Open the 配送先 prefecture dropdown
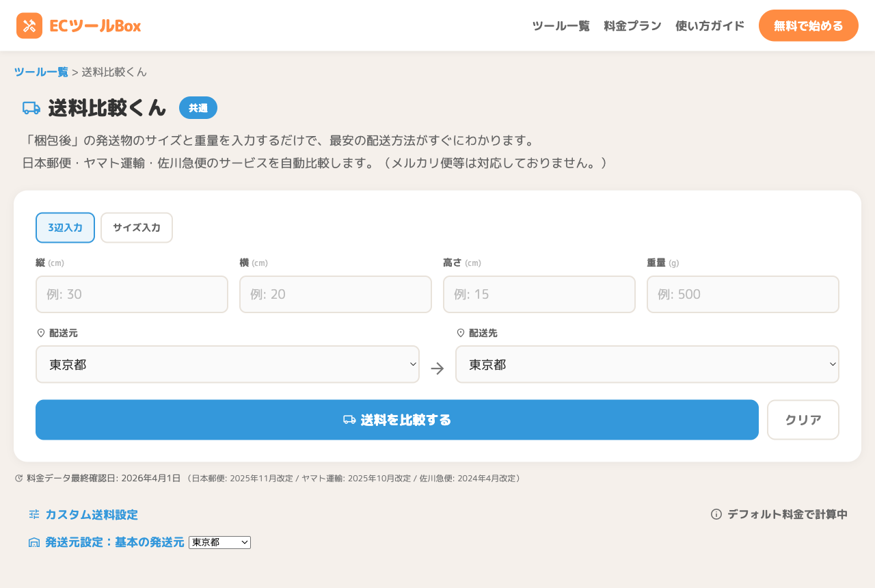Image resolution: width=875 pixels, height=588 pixels. point(647,364)
